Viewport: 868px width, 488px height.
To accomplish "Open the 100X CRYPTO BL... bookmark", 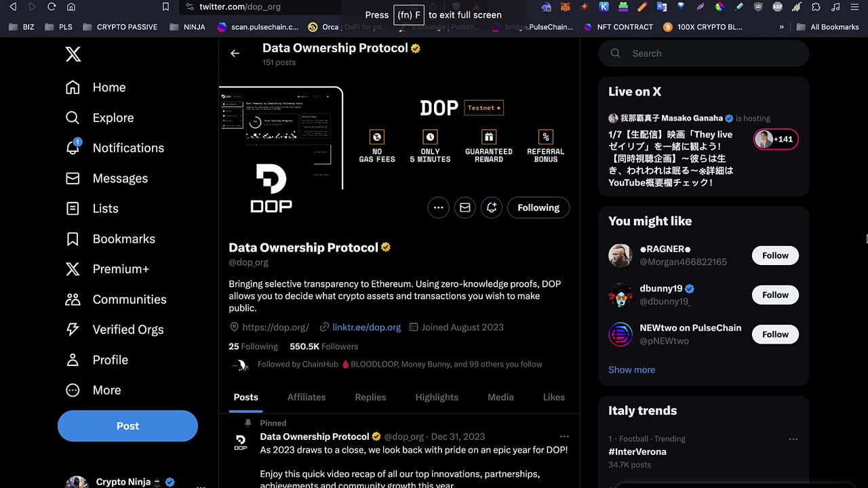I will point(703,27).
